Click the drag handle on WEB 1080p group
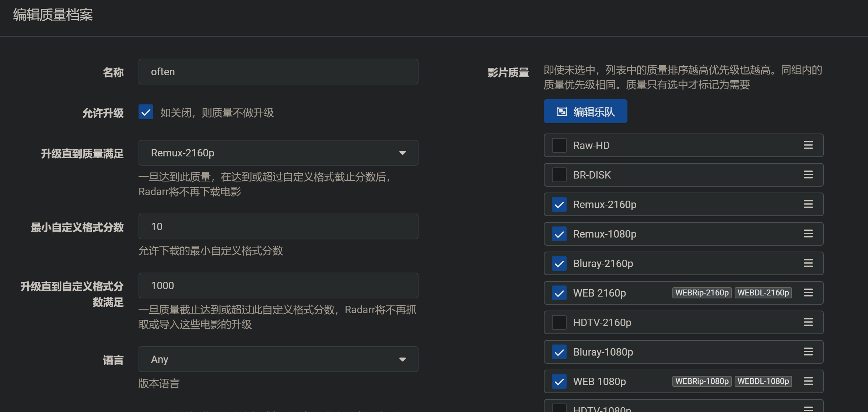The width and height of the screenshot is (868, 412). [x=808, y=381]
